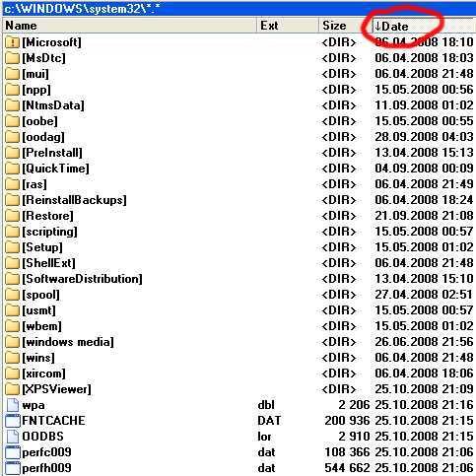Click date 28.09.2008 04:03
Viewport: 476px width, 476px height.
click(424, 137)
